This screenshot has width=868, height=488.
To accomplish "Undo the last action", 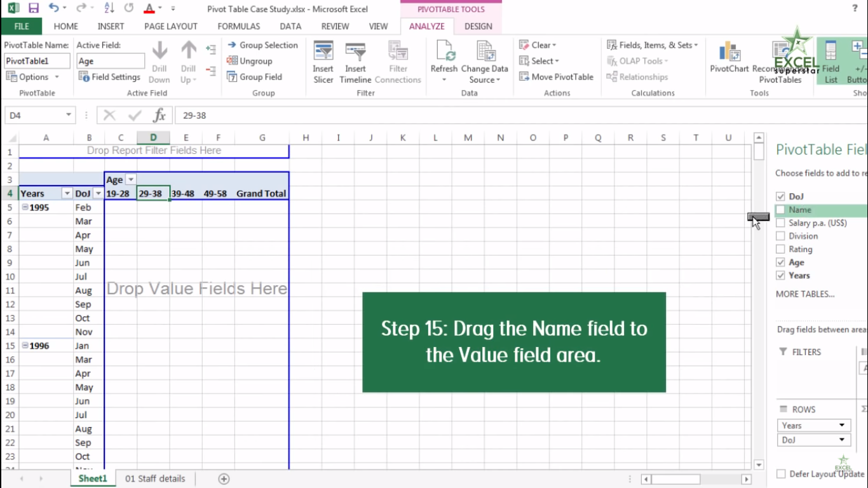I will [x=53, y=8].
